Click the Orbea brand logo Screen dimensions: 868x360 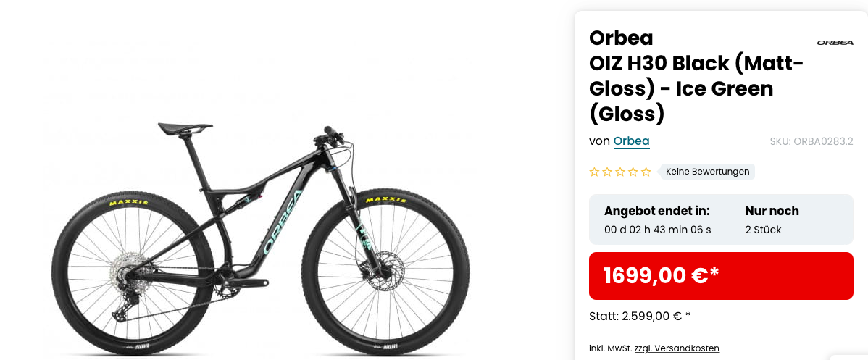click(x=835, y=42)
